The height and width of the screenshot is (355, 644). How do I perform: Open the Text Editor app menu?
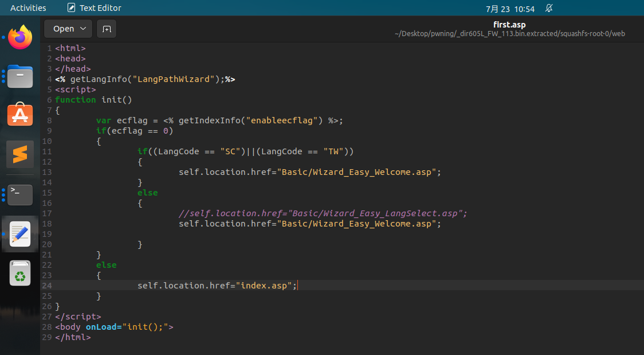(95, 8)
